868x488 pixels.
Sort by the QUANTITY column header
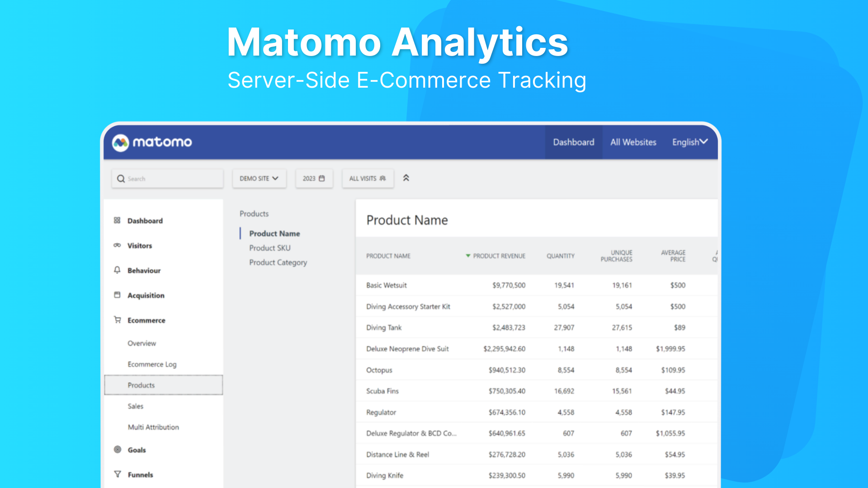(561, 256)
